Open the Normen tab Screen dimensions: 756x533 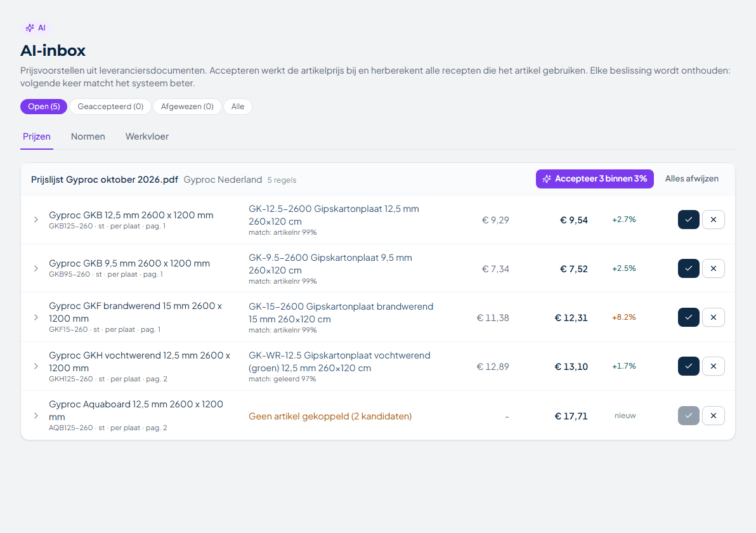click(x=88, y=136)
